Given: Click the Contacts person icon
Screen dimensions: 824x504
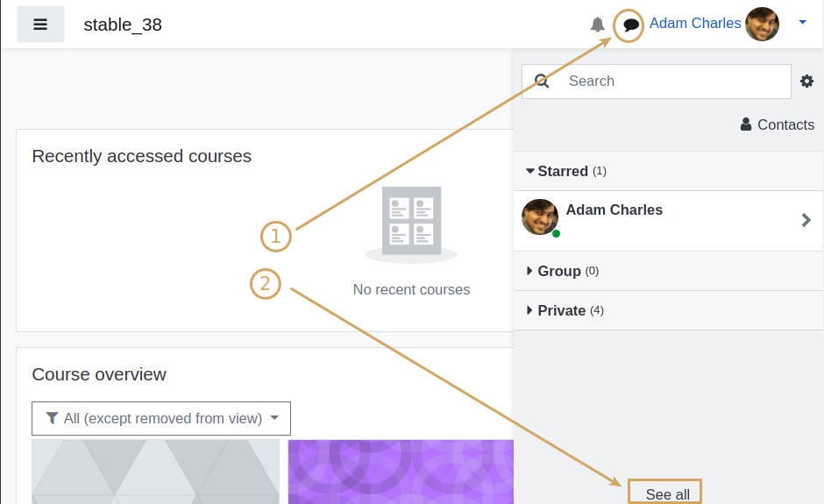Looking at the screenshot, I should 746,124.
